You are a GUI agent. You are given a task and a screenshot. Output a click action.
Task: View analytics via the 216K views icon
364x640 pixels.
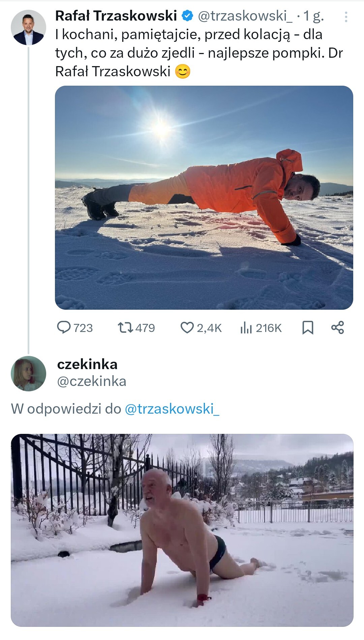(246, 328)
